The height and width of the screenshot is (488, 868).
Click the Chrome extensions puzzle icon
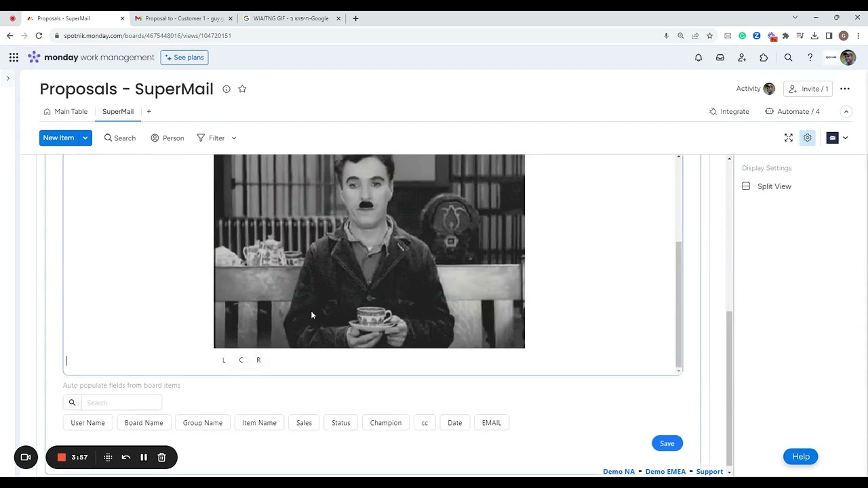(x=786, y=36)
